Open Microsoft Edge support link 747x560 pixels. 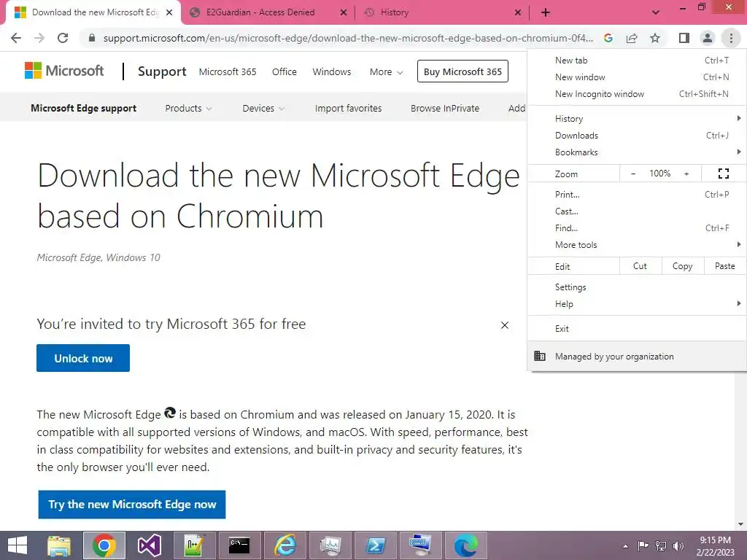click(x=83, y=108)
